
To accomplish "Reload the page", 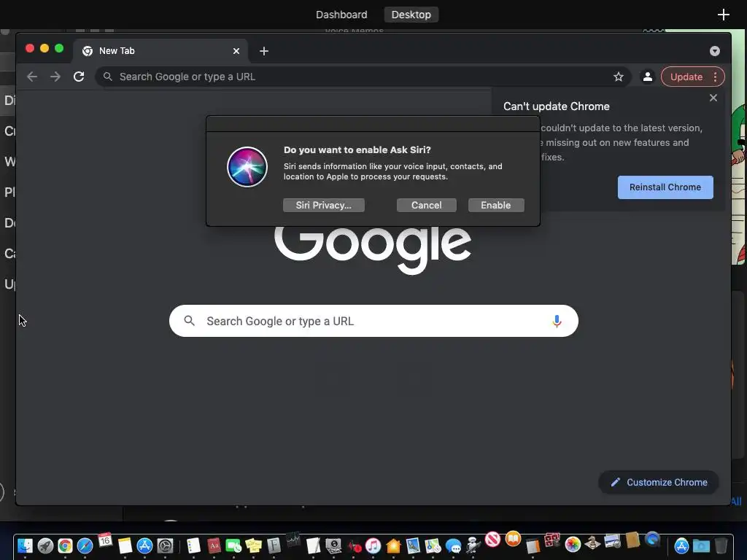I will pos(79,77).
